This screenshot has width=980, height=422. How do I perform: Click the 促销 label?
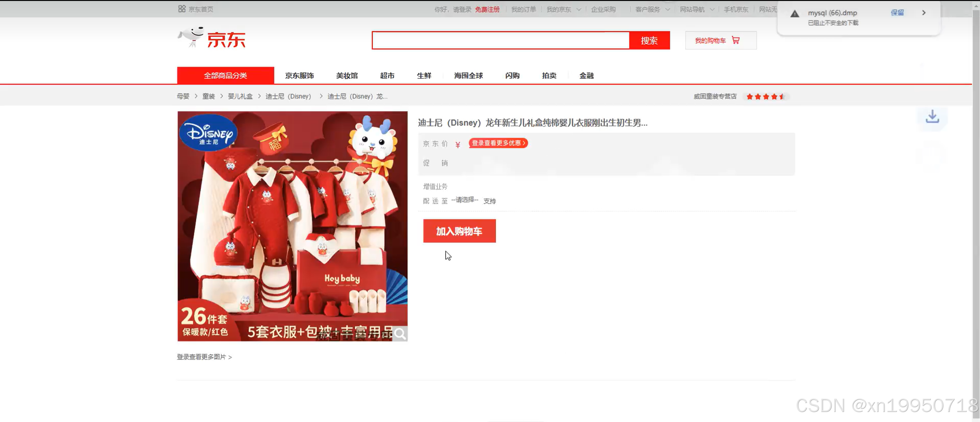pos(435,163)
